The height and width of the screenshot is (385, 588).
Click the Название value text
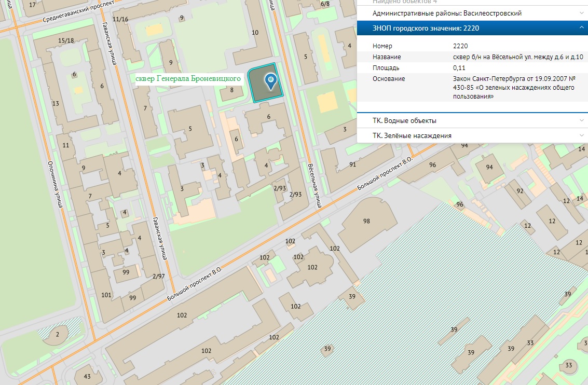518,57
